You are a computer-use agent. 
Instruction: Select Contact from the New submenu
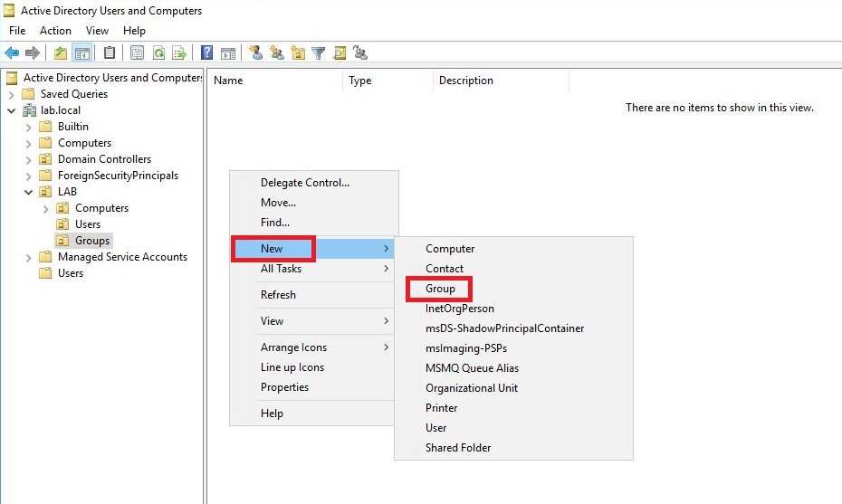[513, 269]
